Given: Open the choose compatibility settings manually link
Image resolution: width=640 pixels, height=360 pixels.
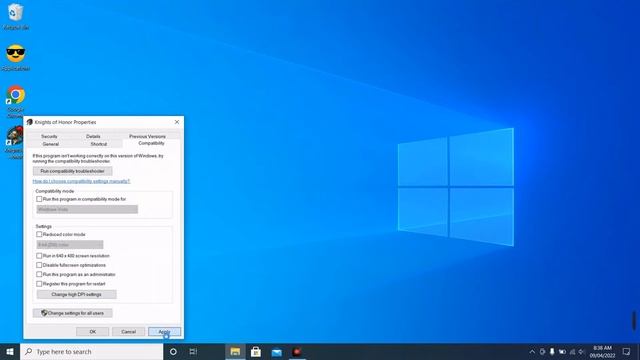Looking at the screenshot, I should click(x=81, y=181).
